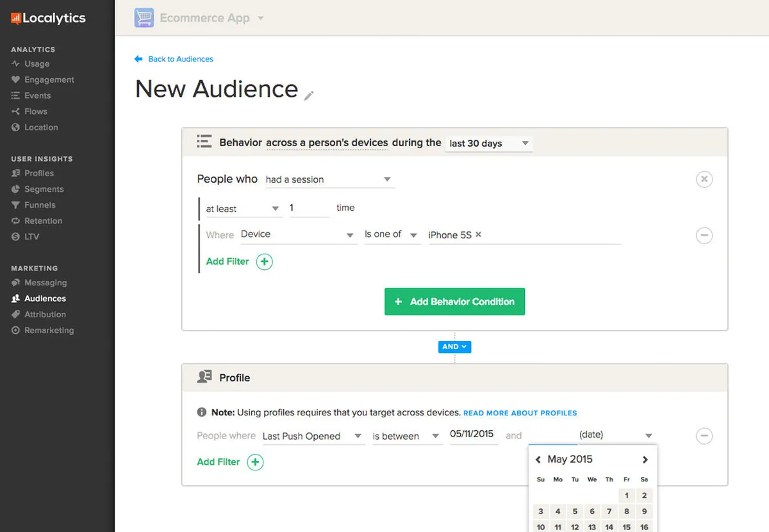Open the Remarketing page
This screenshot has width=769, height=532.
(x=49, y=330)
